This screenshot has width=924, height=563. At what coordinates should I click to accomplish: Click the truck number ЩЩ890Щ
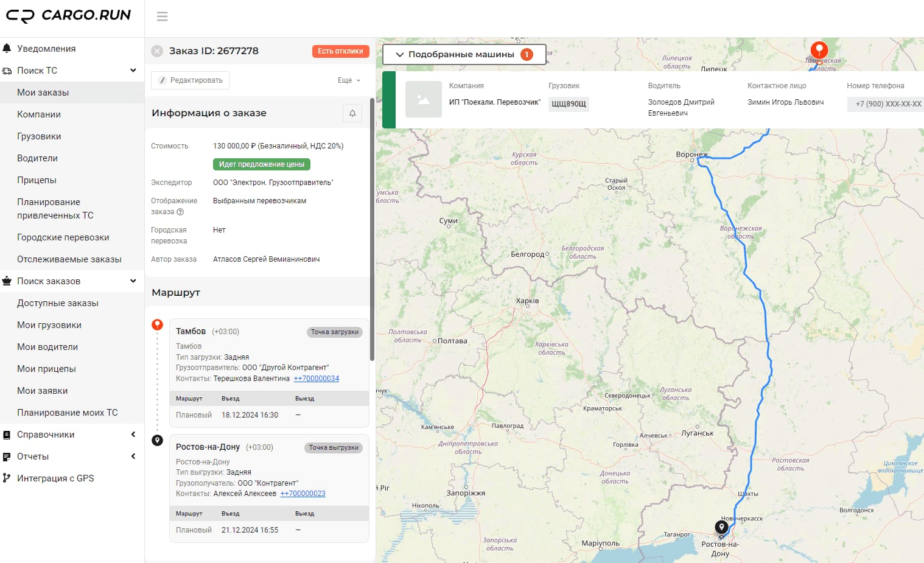[569, 104]
